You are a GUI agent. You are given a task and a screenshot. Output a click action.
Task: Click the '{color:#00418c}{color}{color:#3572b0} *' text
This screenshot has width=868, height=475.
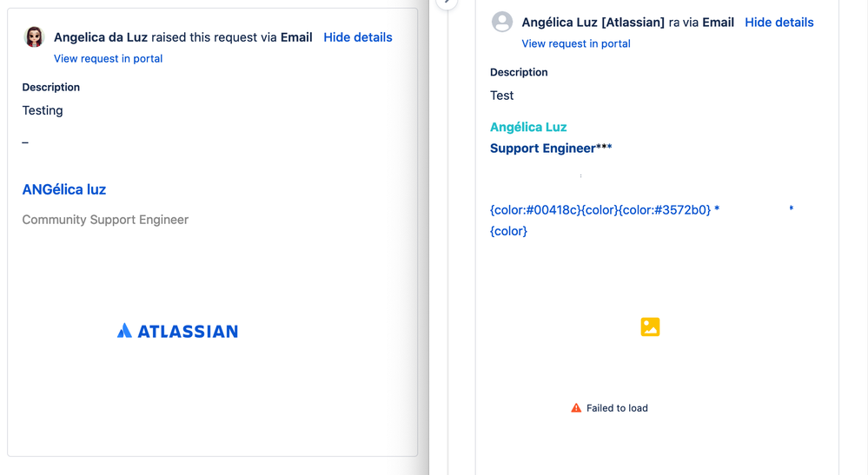605,210
